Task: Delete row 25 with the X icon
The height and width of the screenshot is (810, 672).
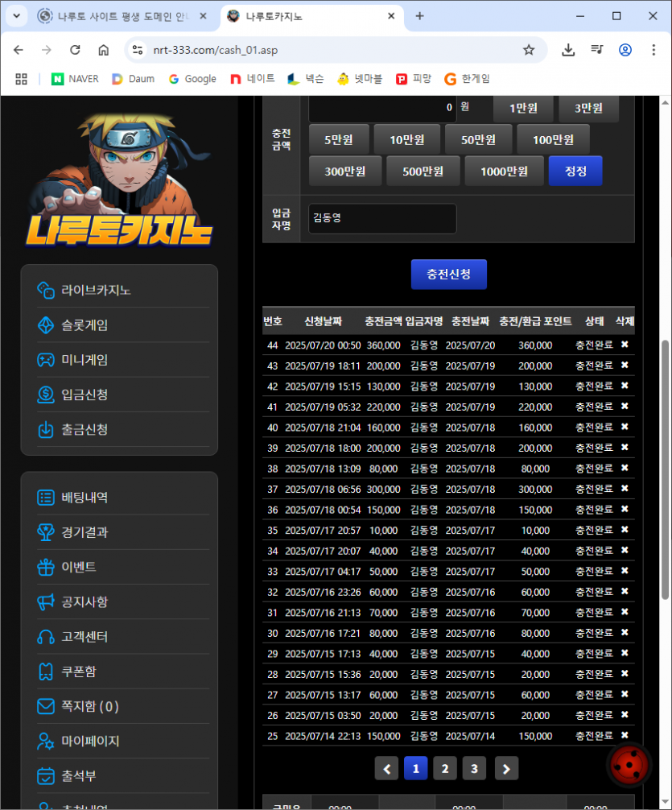Action: pyautogui.click(x=625, y=735)
